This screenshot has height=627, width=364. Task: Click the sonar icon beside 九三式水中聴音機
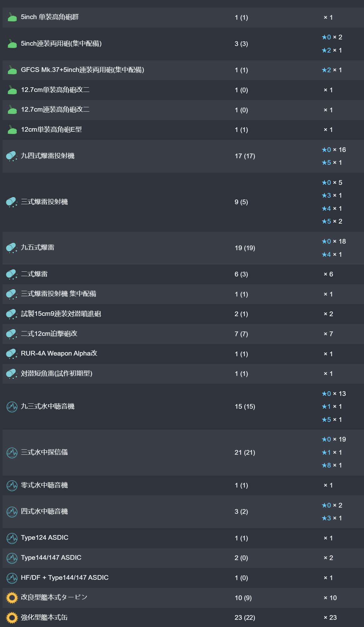click(12, 407)
